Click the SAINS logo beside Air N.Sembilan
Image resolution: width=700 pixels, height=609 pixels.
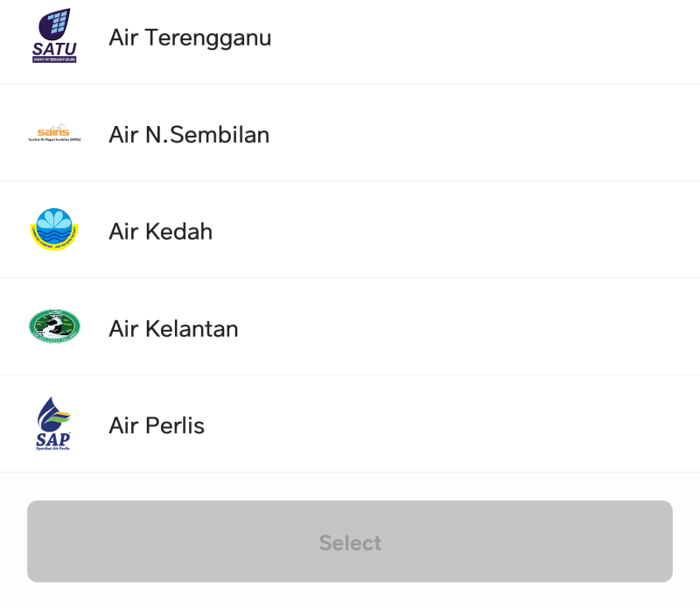54,134
